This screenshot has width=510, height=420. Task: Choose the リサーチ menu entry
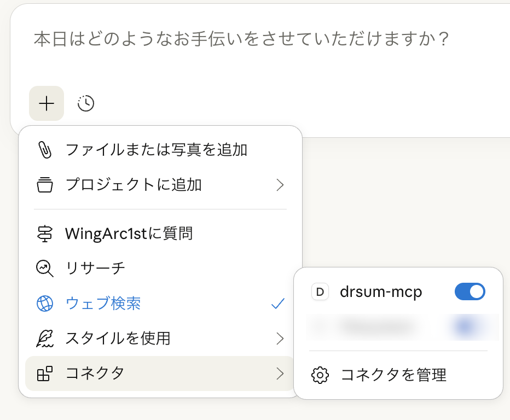click(96, 268)
